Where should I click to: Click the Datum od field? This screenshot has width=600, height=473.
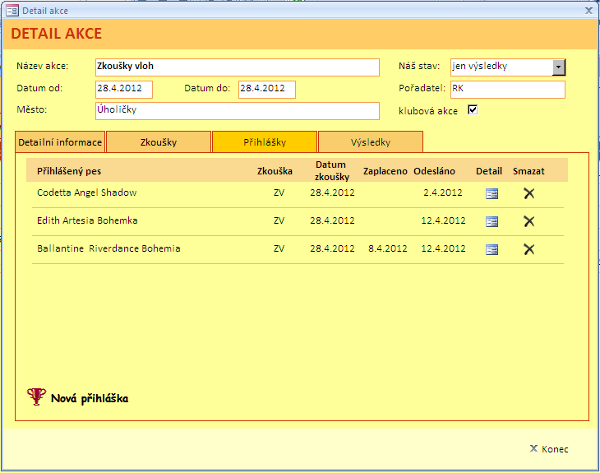124,90
